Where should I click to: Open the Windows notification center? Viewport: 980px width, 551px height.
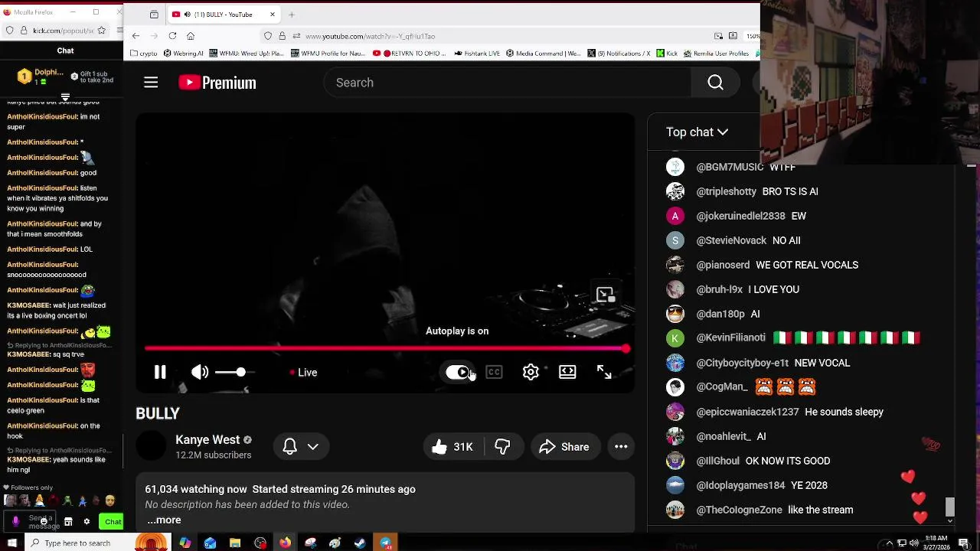[963, 543]
